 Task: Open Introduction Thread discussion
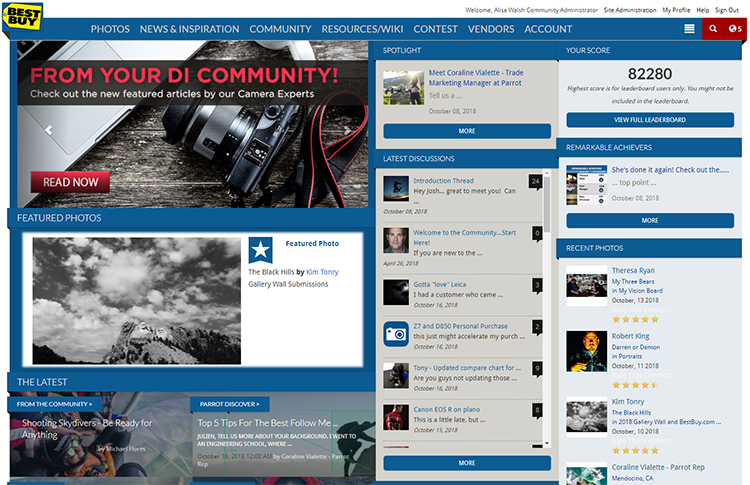[x=443, y=181]
